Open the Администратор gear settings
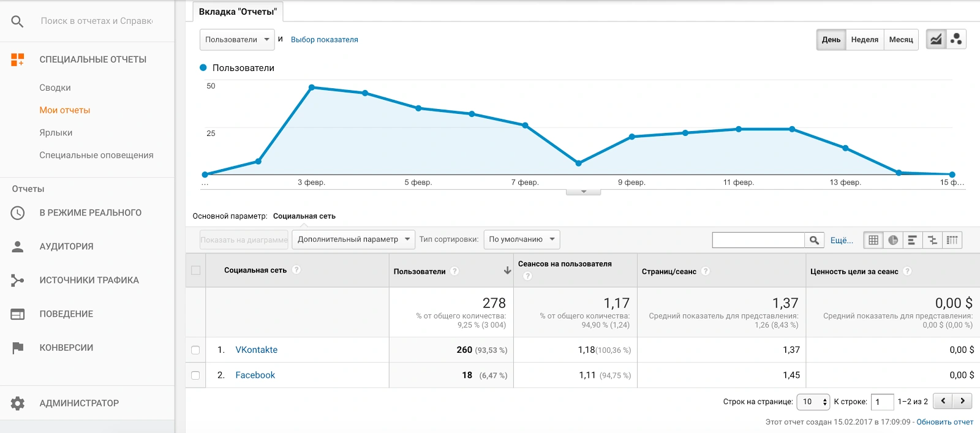This screenshot has height=433, width=980. (18, 403)
